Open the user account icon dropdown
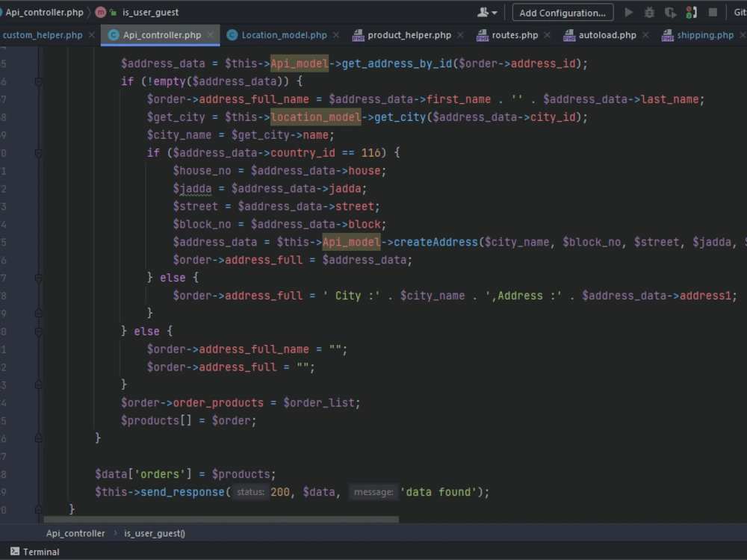 tap(487, 13)
